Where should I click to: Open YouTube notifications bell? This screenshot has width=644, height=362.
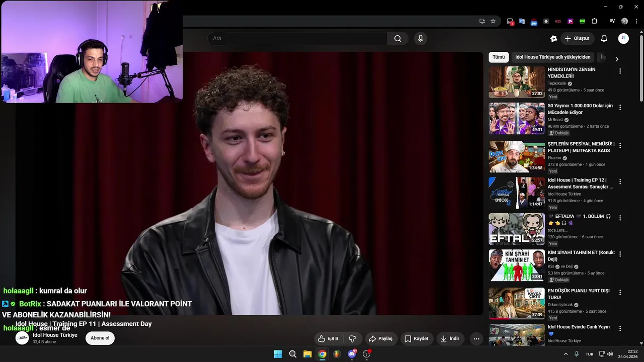tap(604, 39)
